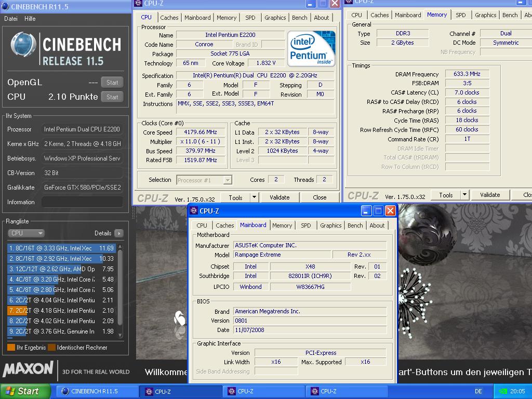The image size is (532, 399).
Task: Click the taskbar clock 20:05
Action: (x=517, y=391)
